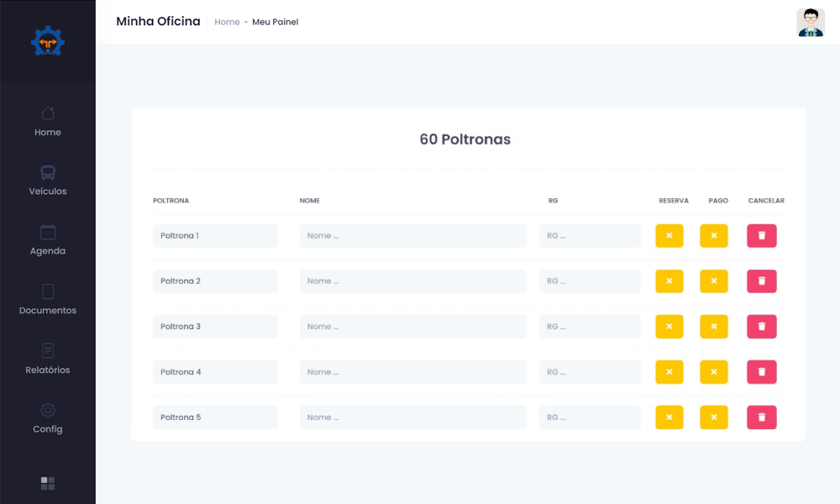Toggle Pago for Poltrona 3
The image size is (840, 504).
pos(713,327)
